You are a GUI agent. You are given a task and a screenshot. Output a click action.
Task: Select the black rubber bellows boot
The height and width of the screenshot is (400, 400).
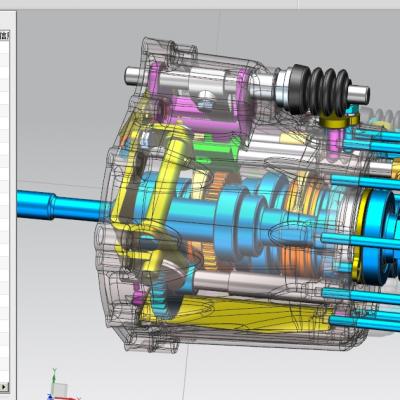click(319, 89)
